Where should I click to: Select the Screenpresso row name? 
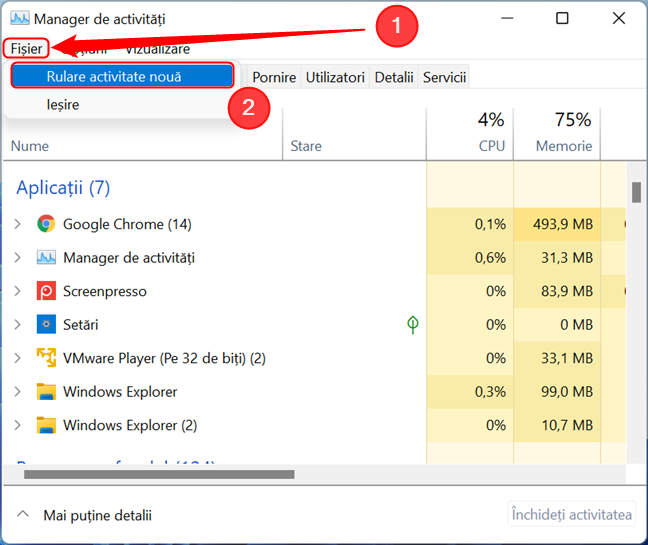[x=105, y=291]
